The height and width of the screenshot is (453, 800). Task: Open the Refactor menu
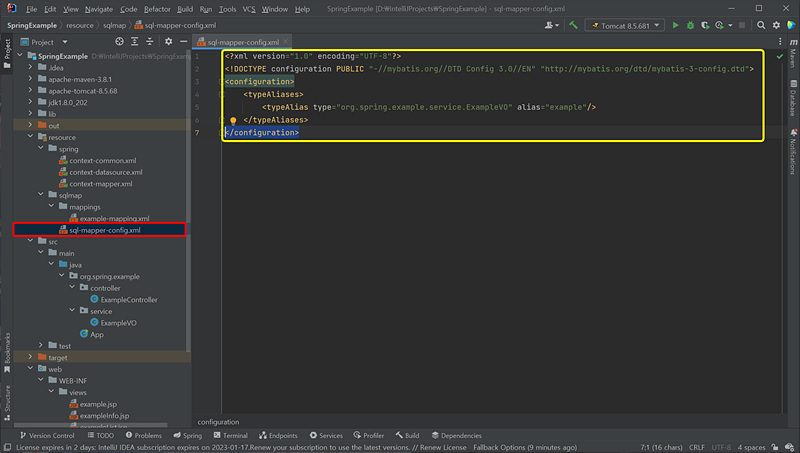tap(157, 9)
